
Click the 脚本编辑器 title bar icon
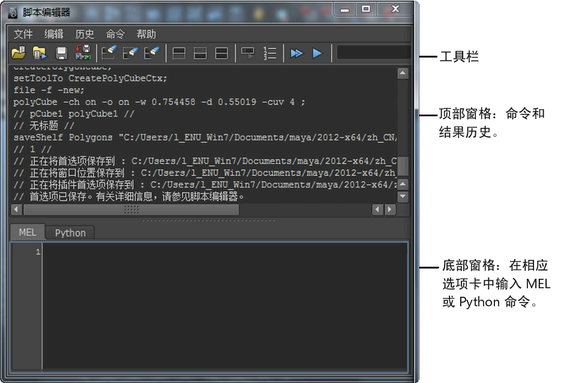[13, 13]
